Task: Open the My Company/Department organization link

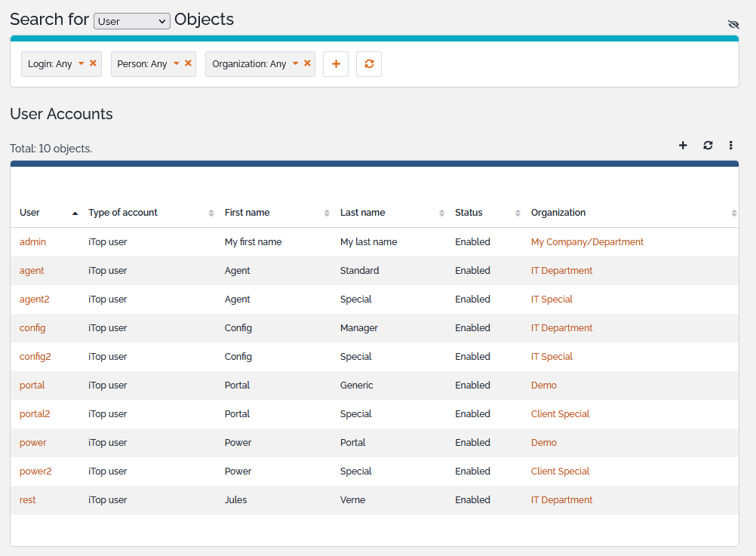Action: coord(587,242)
